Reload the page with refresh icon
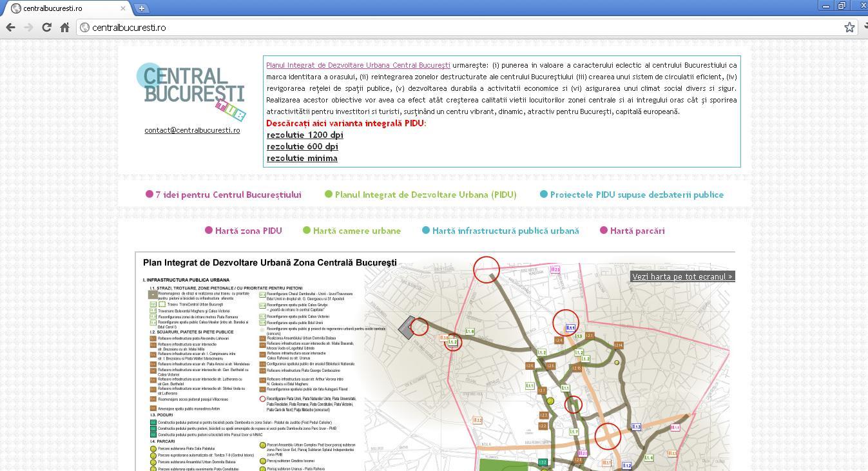868x471 pixels. click(46, 27)
